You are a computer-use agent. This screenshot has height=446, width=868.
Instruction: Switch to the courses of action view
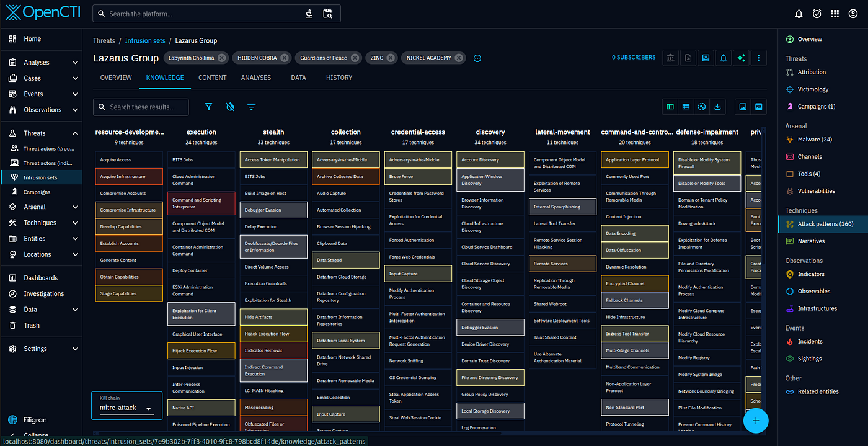pos(702,107)
